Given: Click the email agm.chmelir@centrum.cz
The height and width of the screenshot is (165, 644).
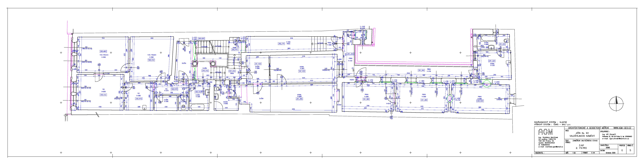Looking at the screenshot, I should (619, 139).
